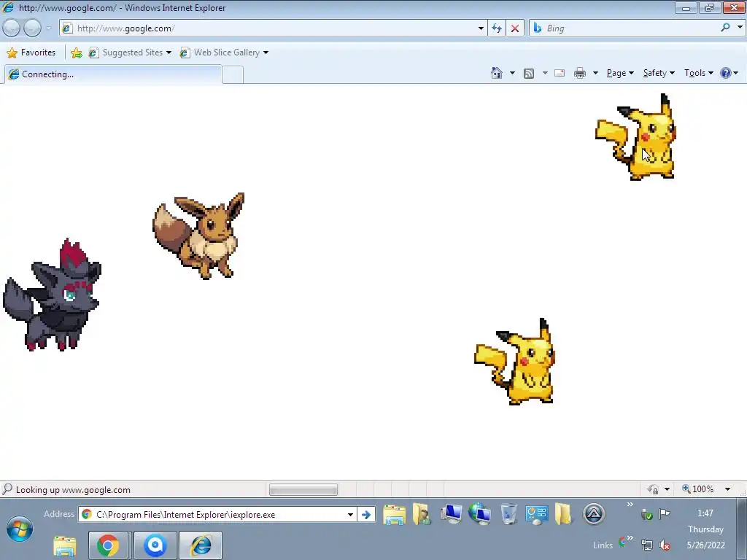Click the blue Help question mark icon
747x560 pixels.
click(x=726, y=73)
